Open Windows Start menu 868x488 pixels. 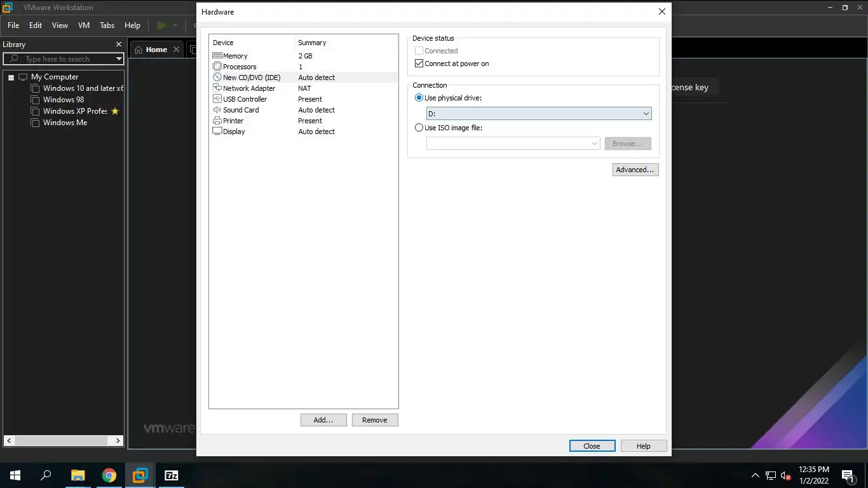point(15,475)
